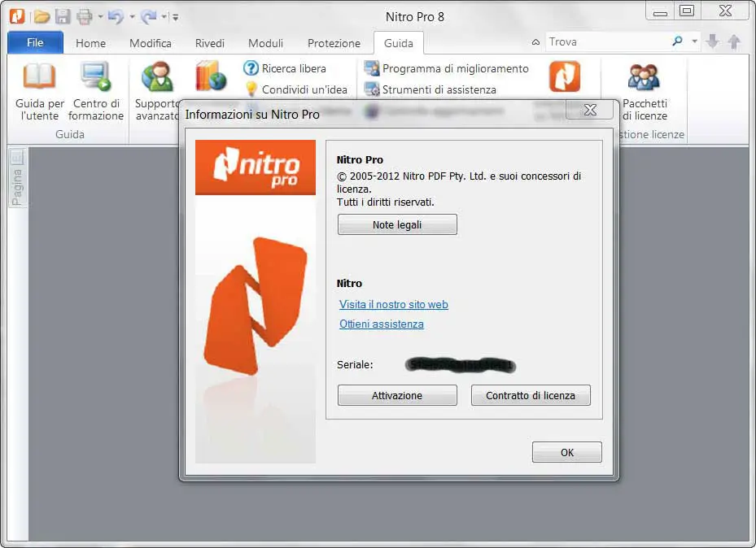The height and width of the screenshot is (548, 756).
Task: Launch Centro di formazione
Action: pyautogui.click(x=96, y=92)
